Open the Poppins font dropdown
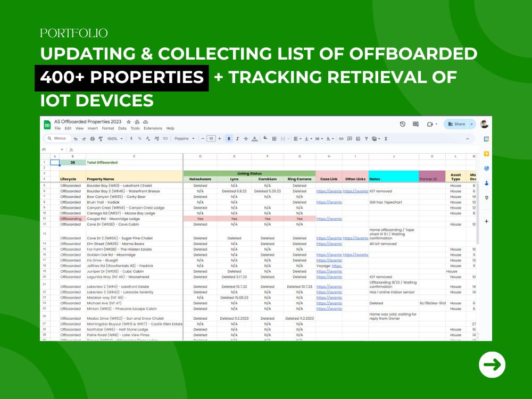The height and width of the screenshot is (399, 532). coord(185,139)
